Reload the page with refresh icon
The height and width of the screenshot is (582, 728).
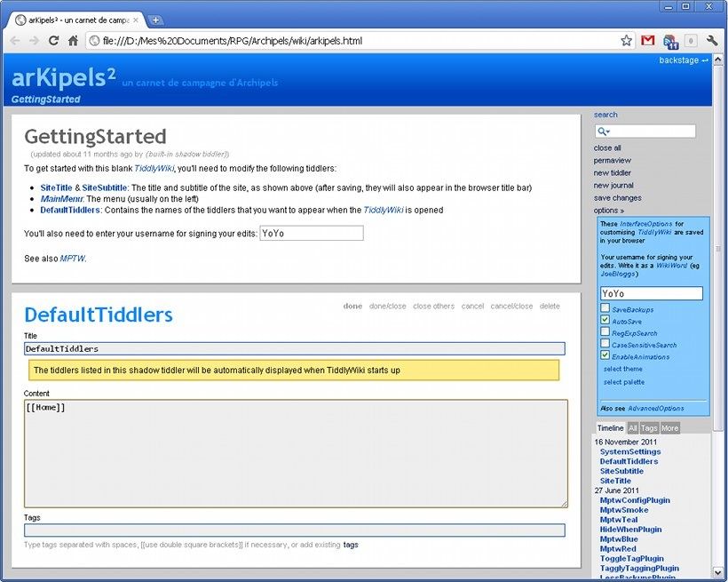tap(54, 41)
